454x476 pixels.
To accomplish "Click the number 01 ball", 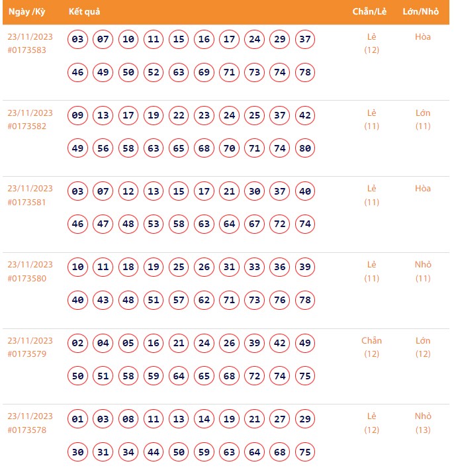I will pos(78,419).
